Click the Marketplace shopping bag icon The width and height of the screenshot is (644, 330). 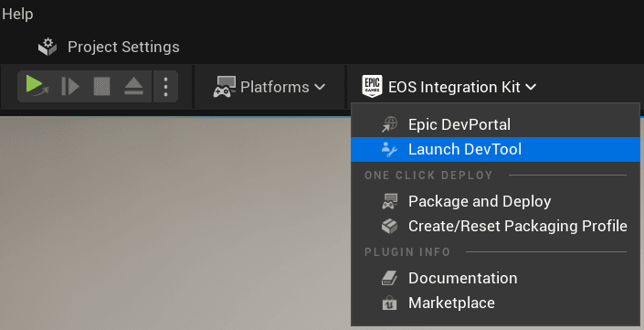(389, 303)
